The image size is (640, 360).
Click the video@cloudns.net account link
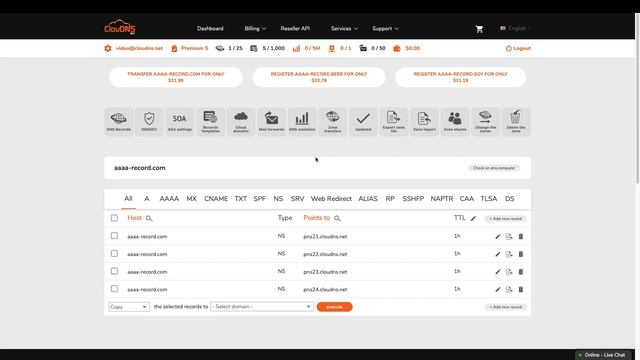(x=139, y=48)
